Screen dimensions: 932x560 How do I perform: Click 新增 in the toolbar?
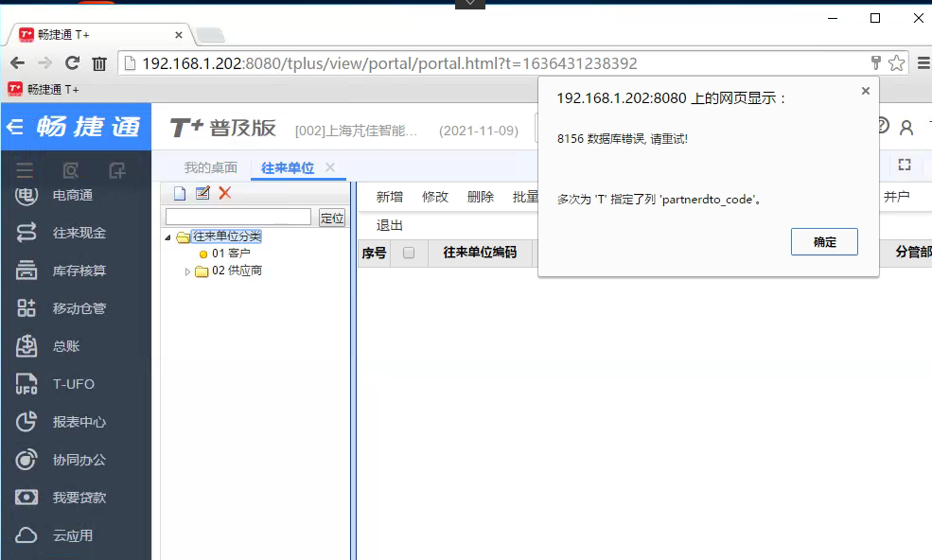[x=389, y=197]
